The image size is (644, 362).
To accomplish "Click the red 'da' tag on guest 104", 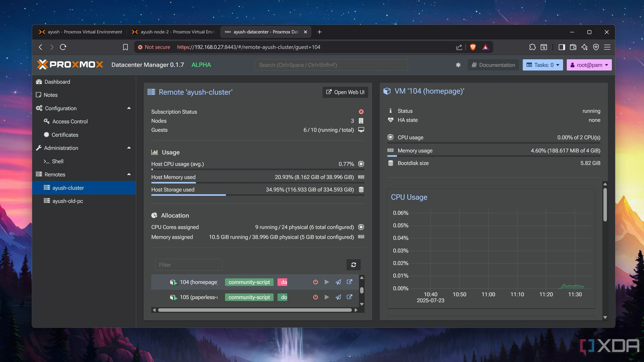I will 282,282.
